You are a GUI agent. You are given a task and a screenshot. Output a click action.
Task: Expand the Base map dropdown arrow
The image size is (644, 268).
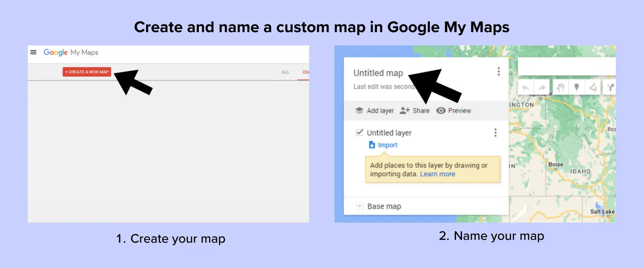(x=359, y=207)
